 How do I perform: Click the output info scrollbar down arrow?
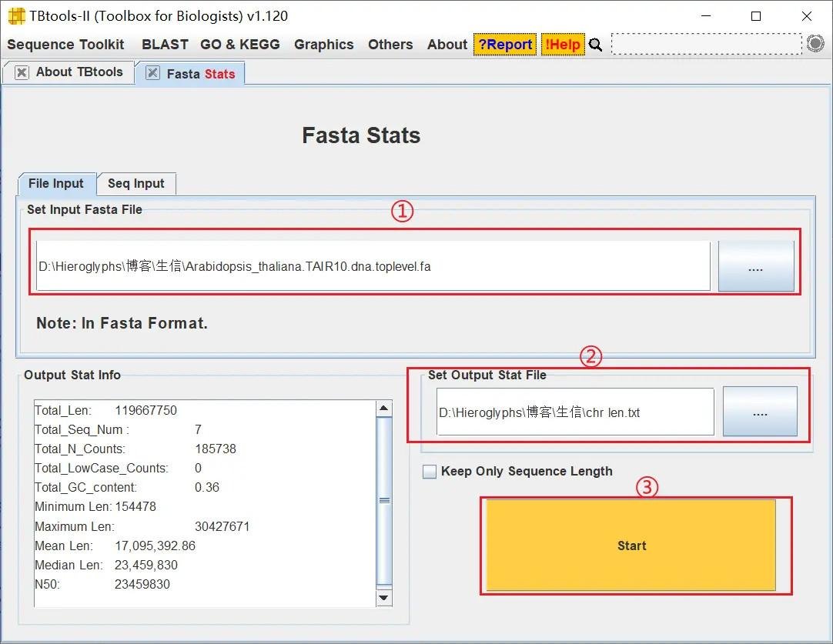click(x=384, y=598)
